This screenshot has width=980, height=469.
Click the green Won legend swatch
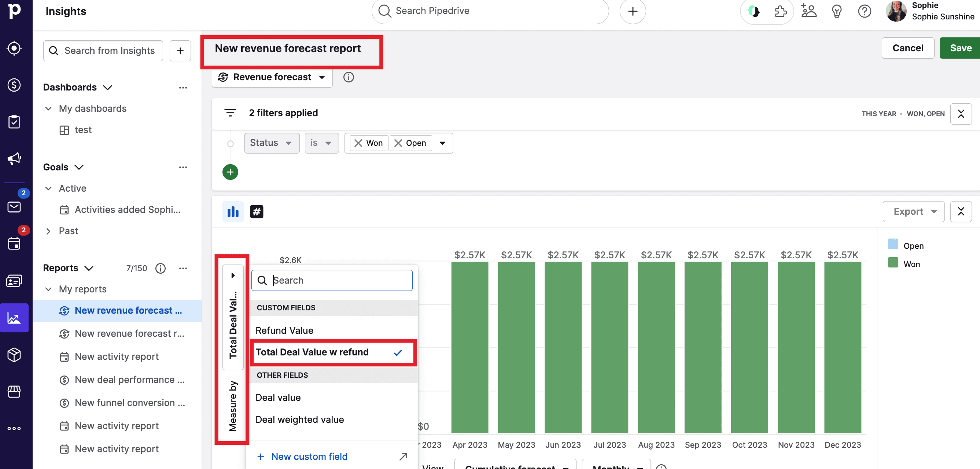pyautogui.click(x=892, y=263)
